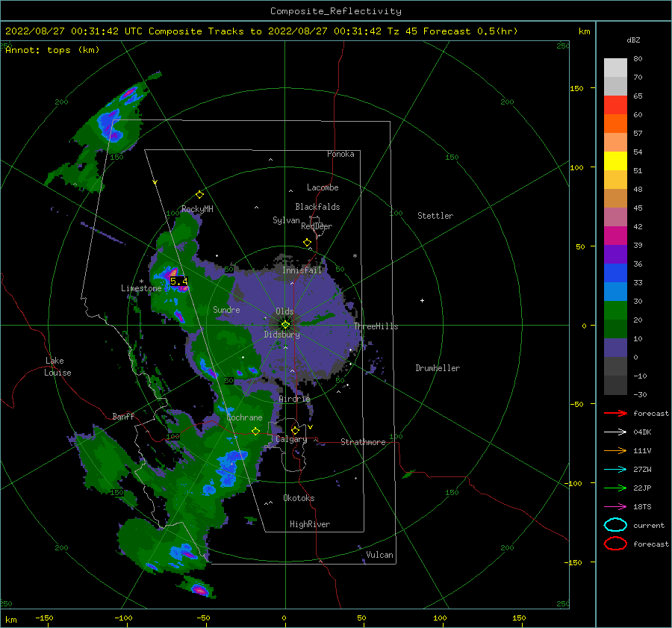This screenshot has height=628, width=672.
Task: Click the red 'forecast' ellipse legend symbol
Action: (615, 544)
